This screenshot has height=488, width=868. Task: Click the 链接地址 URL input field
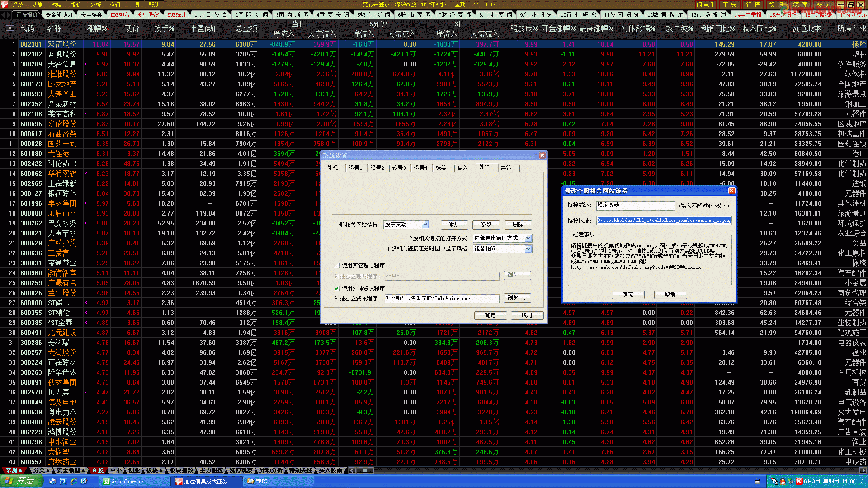pos(664,221)
